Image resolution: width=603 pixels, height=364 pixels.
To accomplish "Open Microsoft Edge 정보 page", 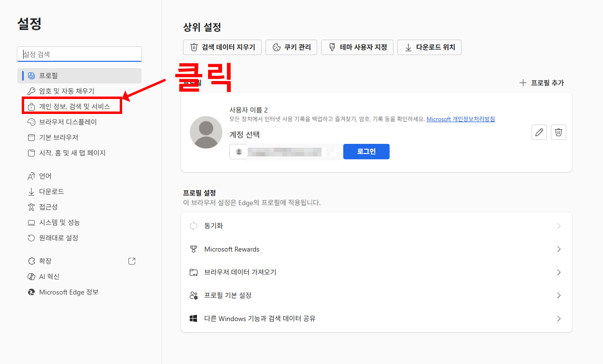I will tap(80, 292).
